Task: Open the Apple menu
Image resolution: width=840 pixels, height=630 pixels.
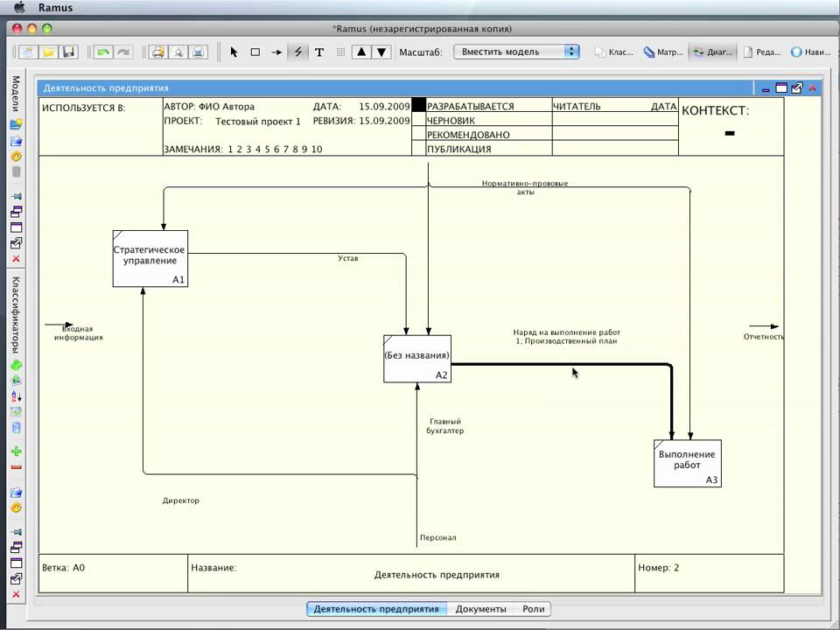Action: pyautogui.click(x=18, y=7)
